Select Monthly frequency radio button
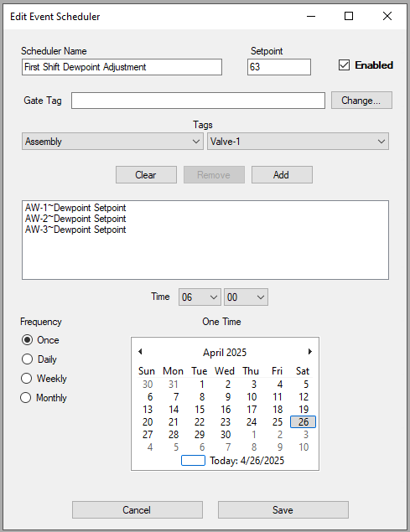 (x=26, y=397)
